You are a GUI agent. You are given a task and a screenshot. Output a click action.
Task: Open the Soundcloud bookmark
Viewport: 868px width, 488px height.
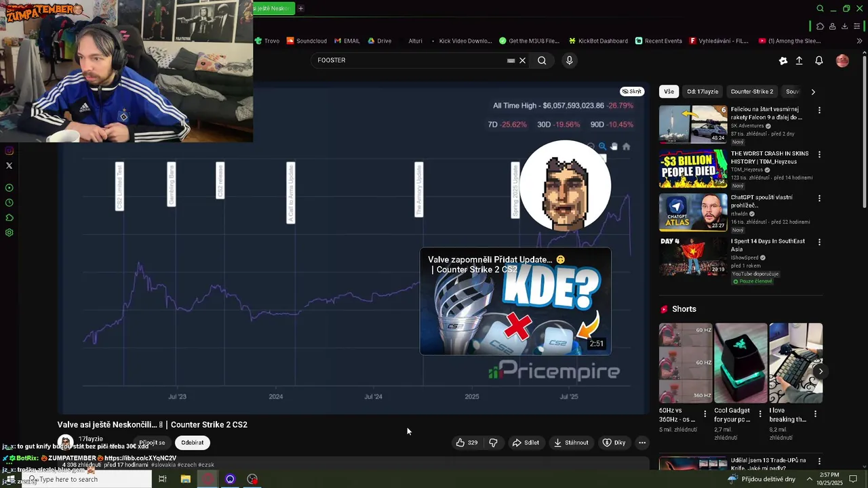pyautogui.click(x=307, y=41)
